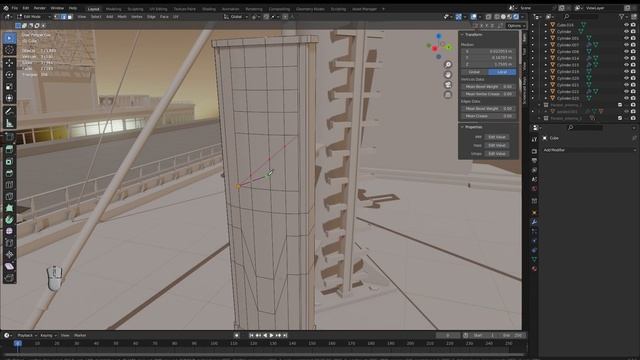
Task: Switch to wireframe viewport shading
Action: 497,17
